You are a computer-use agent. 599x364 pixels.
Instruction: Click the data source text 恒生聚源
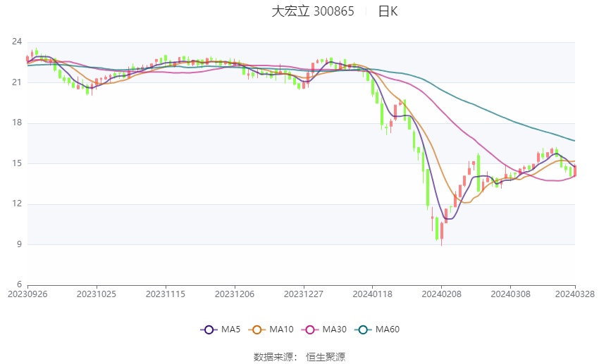(326, 357)
